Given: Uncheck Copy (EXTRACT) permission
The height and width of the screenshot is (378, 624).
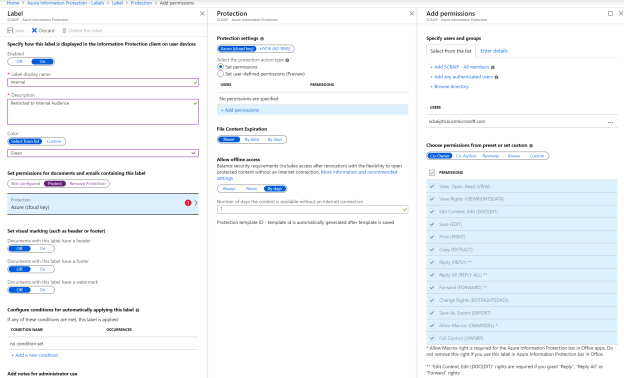Looking at the screenshot, I should pos(432,249).
